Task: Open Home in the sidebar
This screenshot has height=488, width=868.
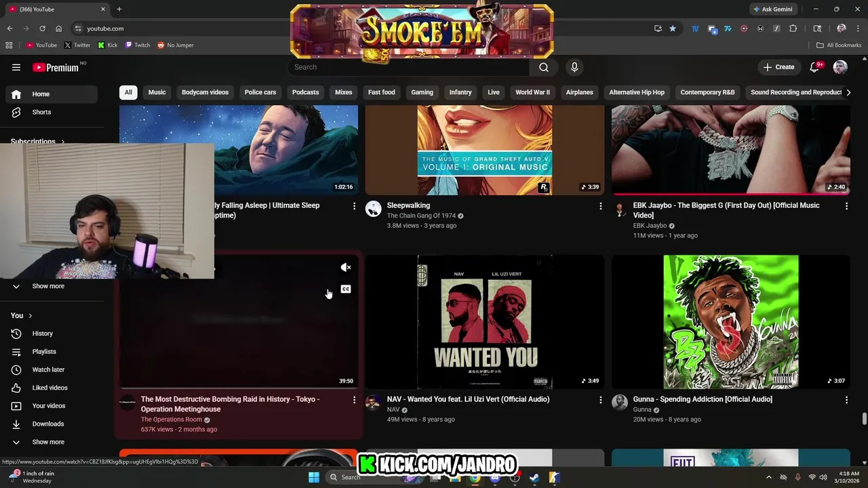Action: [52, 94]
